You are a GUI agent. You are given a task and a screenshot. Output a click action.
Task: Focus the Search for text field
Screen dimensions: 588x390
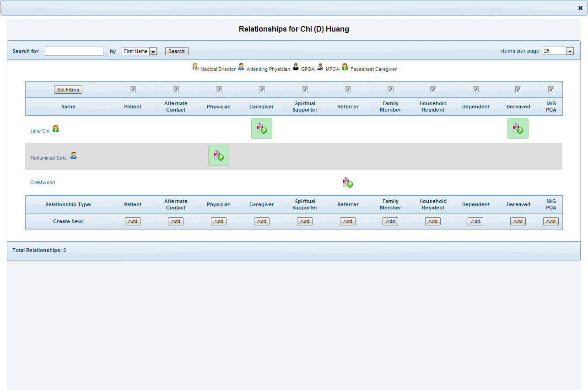tap(74, 51)
